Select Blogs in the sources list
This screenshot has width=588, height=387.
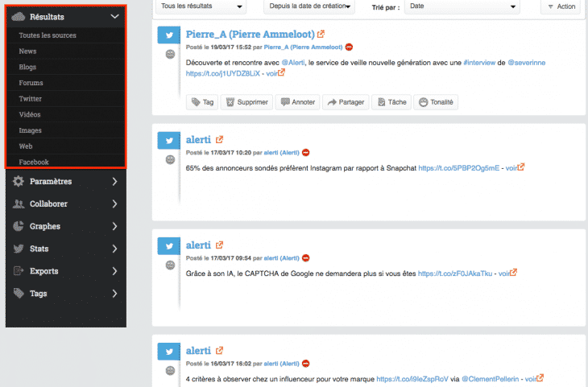[x=27, y=67]
